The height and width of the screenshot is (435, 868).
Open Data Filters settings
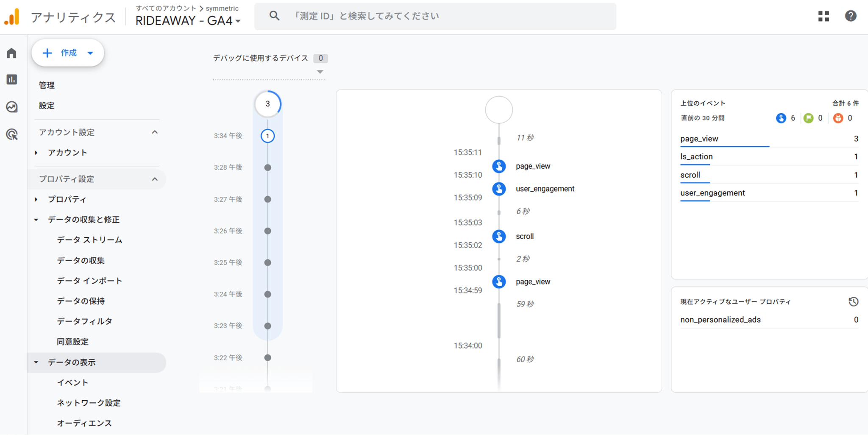tap(84, 321)
